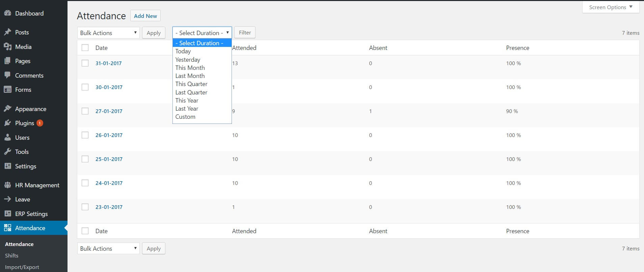Click the Comments speech bubble icon

pyautogui.click(x=7, y=75)
